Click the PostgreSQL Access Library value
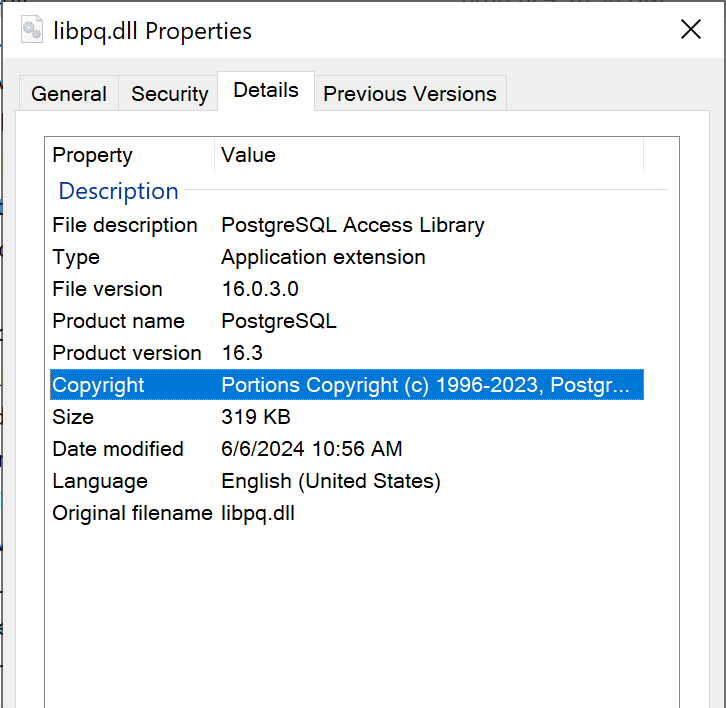The height and width of the screenshot is (708, 726). [x=352, y=225]
